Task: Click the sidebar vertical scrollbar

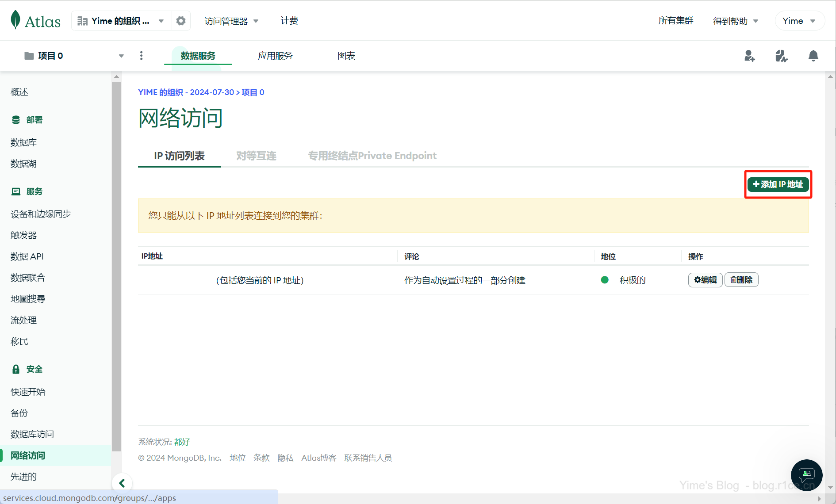Action: 117,265
